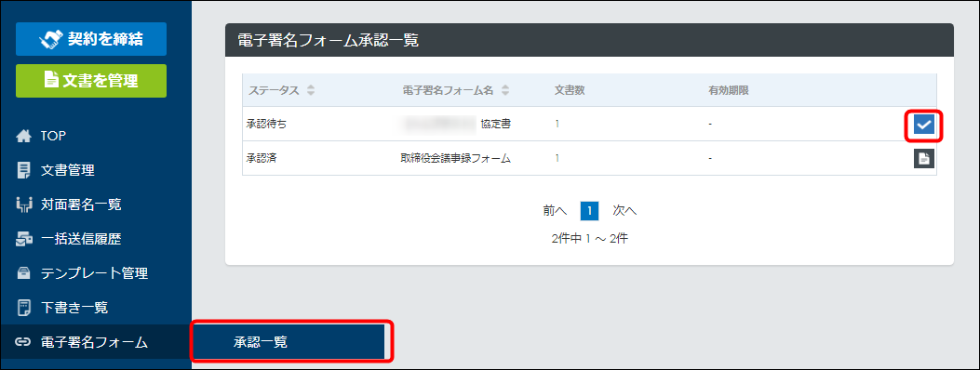Image resolution: width=980 pixels, height=370 pixels.
Task: Click 有効期限 column header
Action: pos(729,90)
